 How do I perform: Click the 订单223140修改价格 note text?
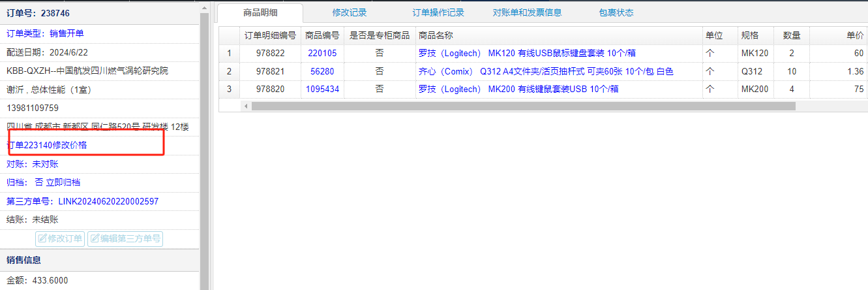pos(47,145)
